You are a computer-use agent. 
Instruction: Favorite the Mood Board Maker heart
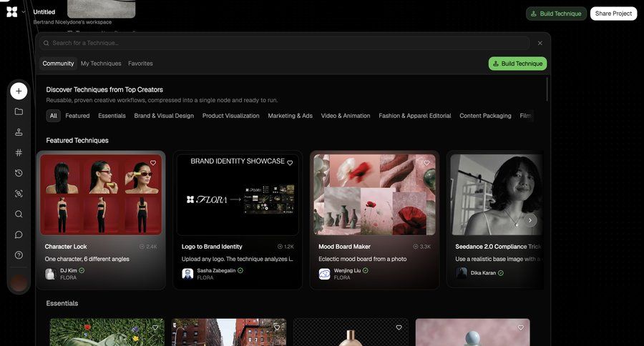(426, 163)
